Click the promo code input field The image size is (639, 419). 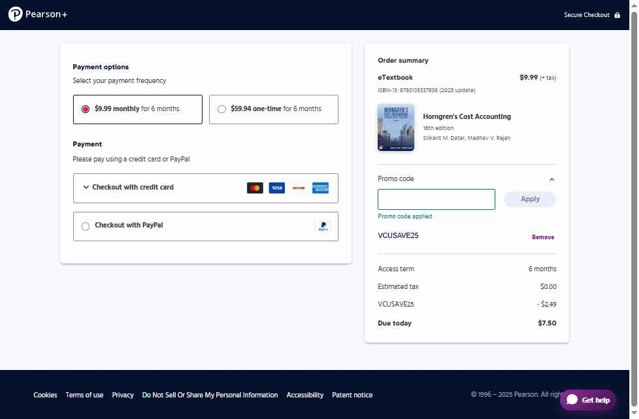tap(436, 199)
